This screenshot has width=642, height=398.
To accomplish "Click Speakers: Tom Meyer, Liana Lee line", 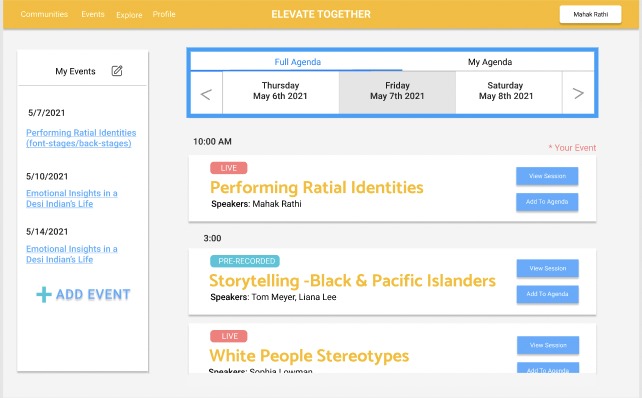I will pyautogui.click(x=273, y=297).
